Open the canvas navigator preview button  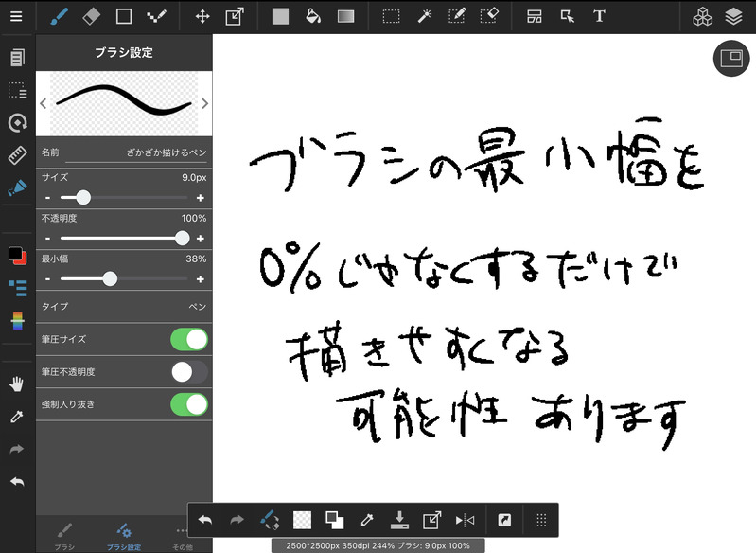tap(731, 58)
